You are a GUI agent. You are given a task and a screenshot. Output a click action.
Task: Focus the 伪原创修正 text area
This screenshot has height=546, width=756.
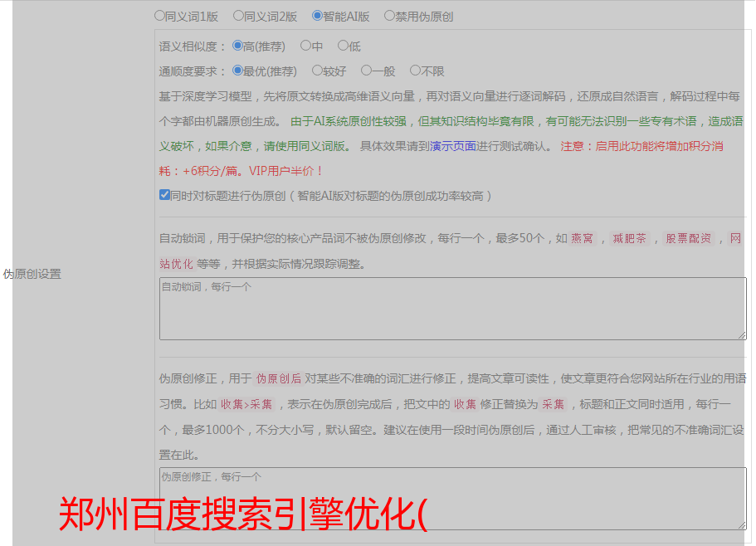[453, 499]
